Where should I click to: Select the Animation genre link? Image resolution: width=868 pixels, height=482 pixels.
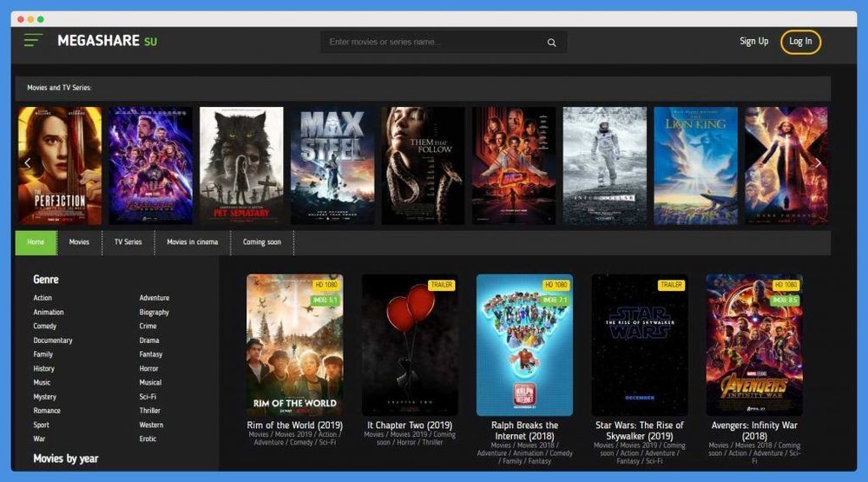pyautogui.click(x=49, y=312)
